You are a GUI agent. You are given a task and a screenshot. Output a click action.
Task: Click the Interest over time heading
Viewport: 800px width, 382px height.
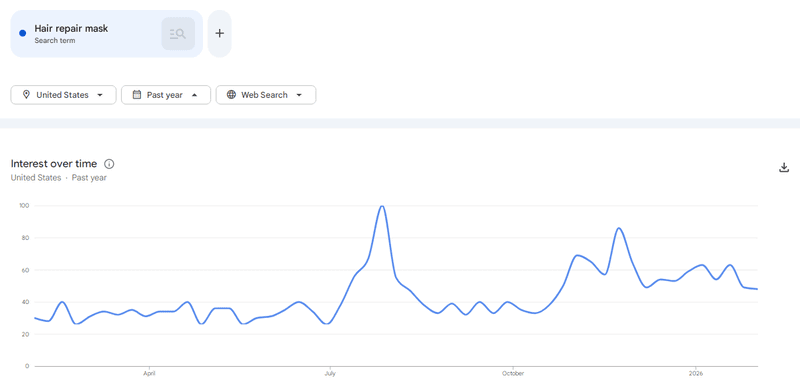(x=54, y=164)
